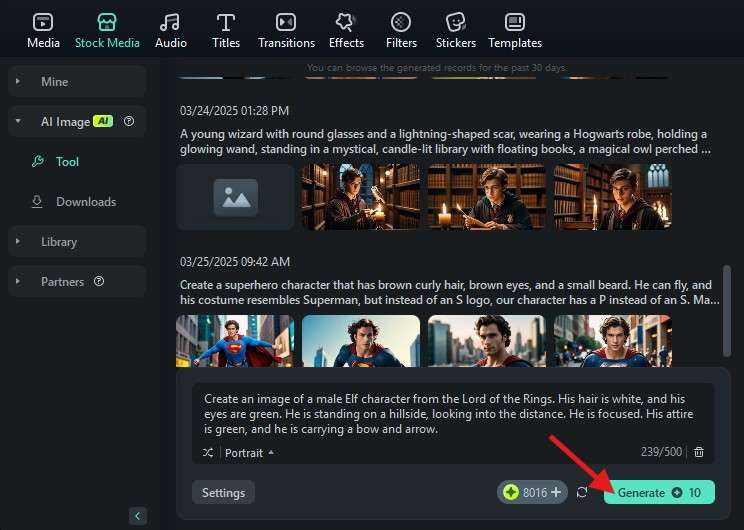The width and height of the screenshot is (744, 530).
Task: Expand the Library section
Action: 77,242
